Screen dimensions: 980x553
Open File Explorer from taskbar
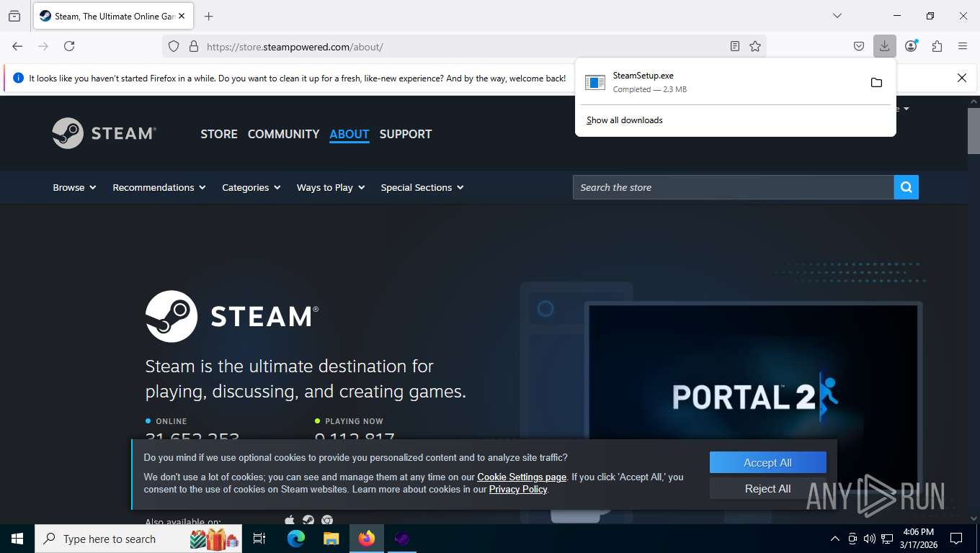pos(331,539)
